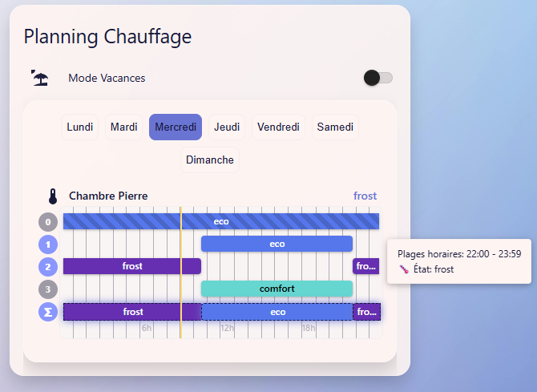Show the Dimanche schedule
Image resolution: width=537 pixels, height=392 pixels.
(x=210, y=160)
